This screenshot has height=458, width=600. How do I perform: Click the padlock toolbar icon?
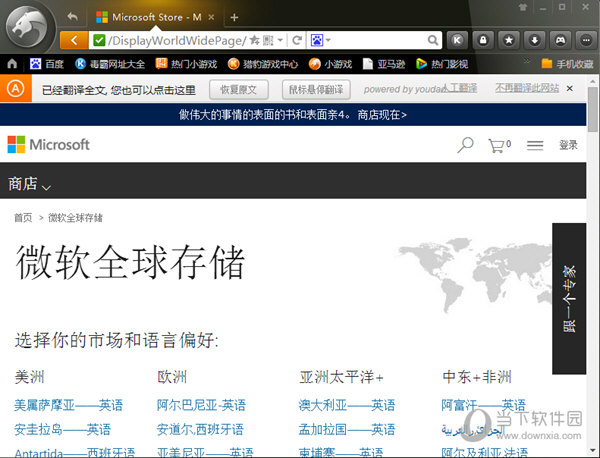(483, 40)
